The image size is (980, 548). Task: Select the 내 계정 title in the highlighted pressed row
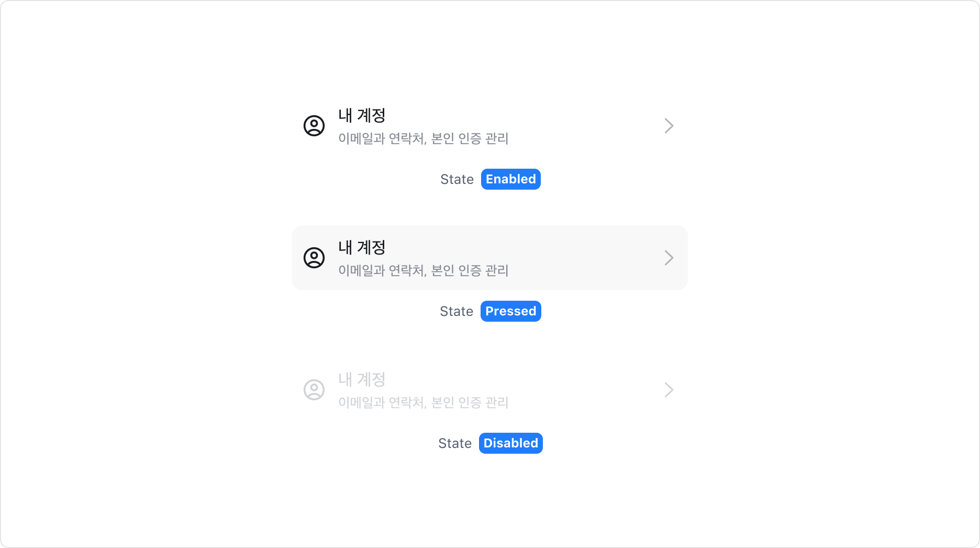coord(362,247)
